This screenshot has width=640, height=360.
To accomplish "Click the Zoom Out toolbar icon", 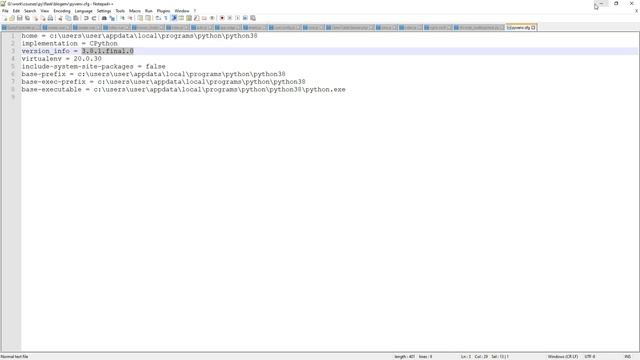I will 131,18.
